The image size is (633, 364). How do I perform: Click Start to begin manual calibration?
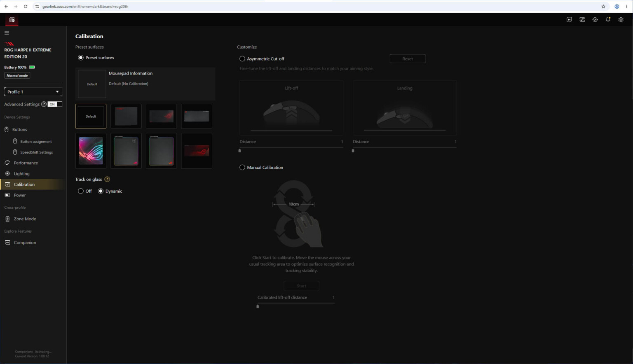pyautogui.click(x=301, y=286)
